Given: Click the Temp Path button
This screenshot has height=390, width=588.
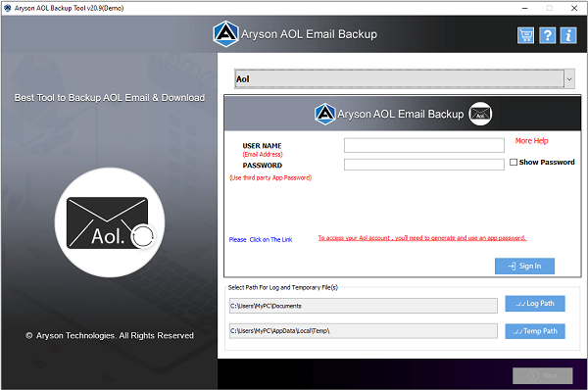Looking at the screenshot, I should pyautogui.click(x=535, y=331).
